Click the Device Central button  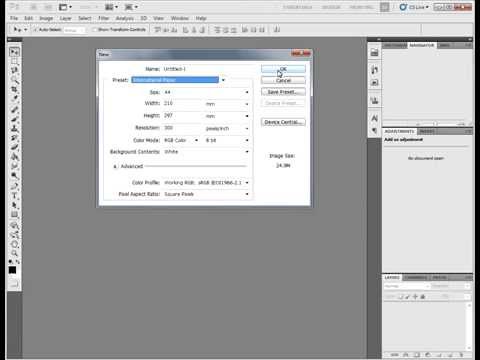click(283, 122)
